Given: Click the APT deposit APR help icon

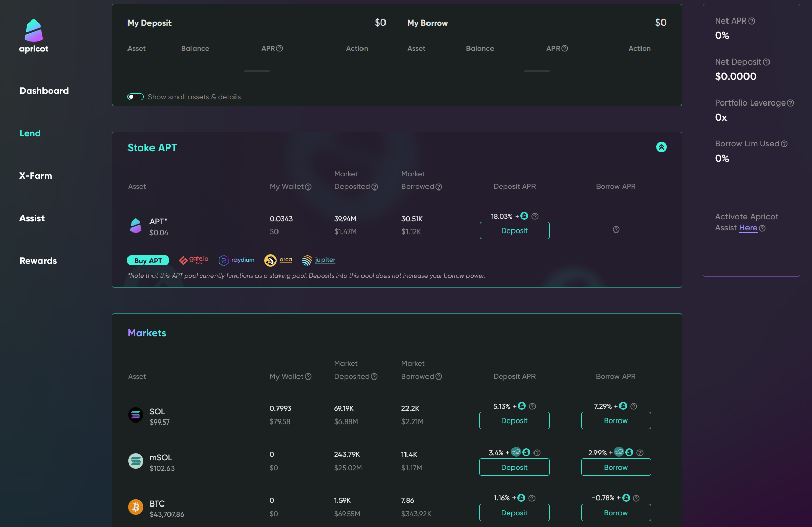Looking at the screenshot, I should pyautogui.click(x=535, y=216).
